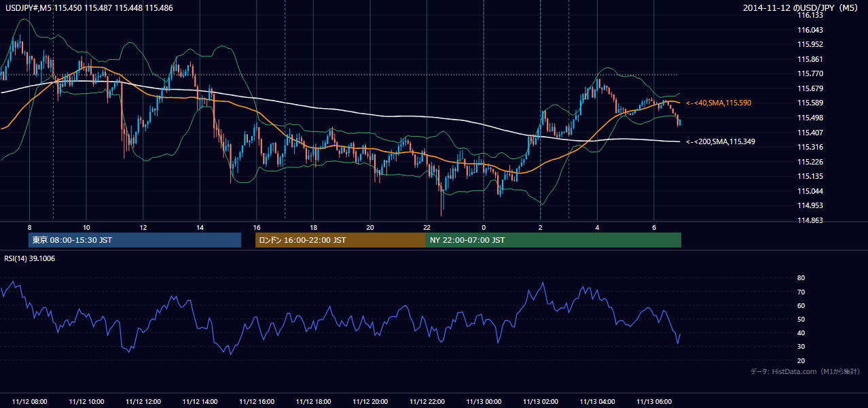Click the 40 SMA 115.590 label
Viewport: 868px width, 408px height.
coord(719,103)
